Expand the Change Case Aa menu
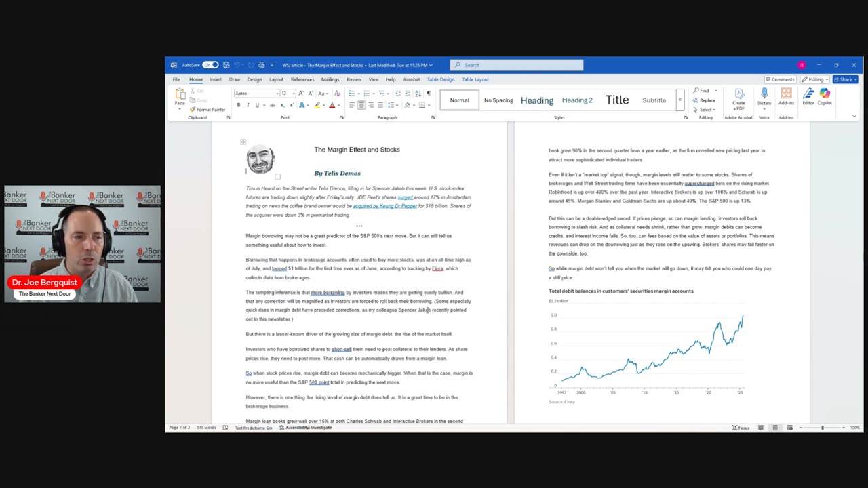The image size is (868, 488). (322, 94)
